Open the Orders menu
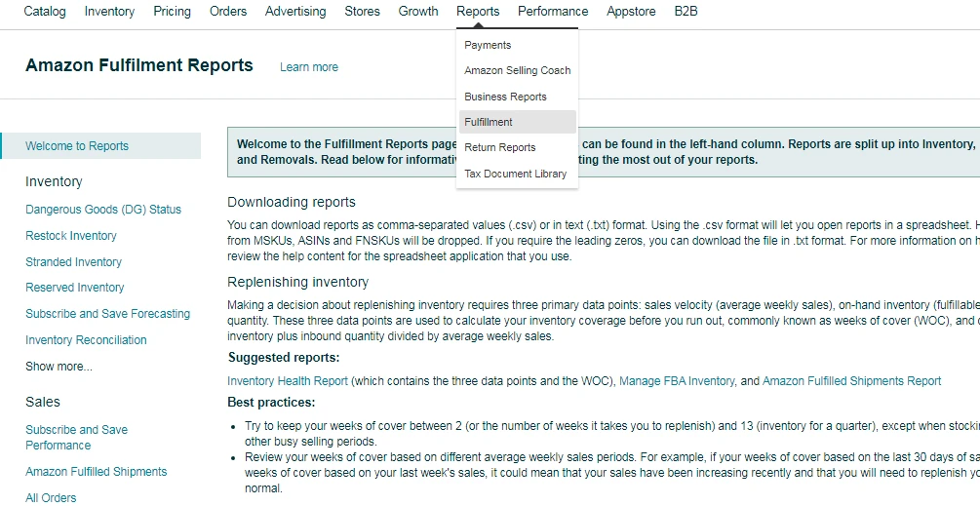The height and width of the screenshot is (506, 980). click(x=228, y=12)
